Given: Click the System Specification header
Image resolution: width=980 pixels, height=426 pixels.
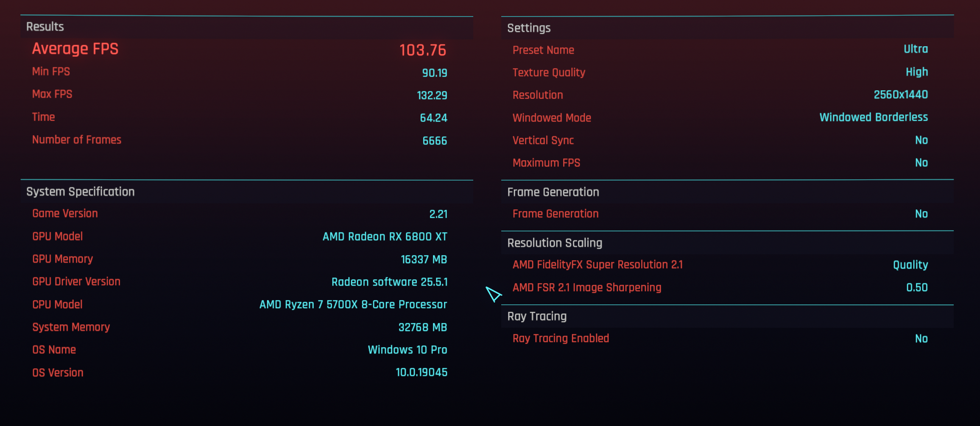Looking at the screenshot, I should (81, 192).
